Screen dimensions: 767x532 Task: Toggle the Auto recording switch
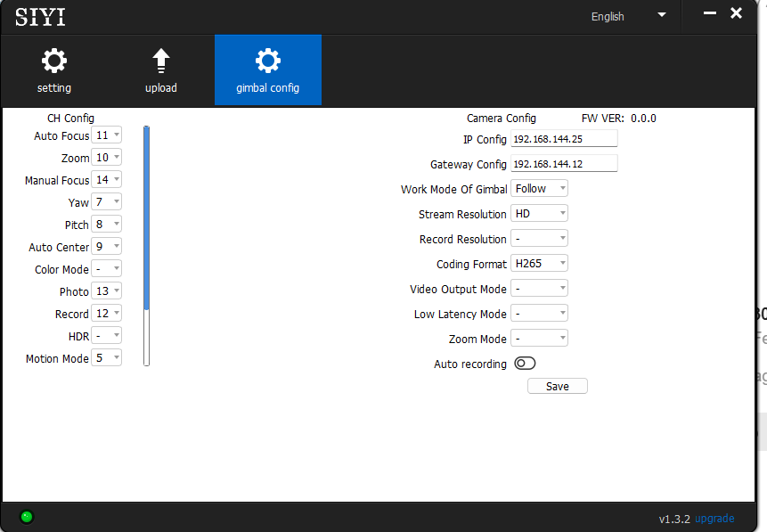[x=525, y=364]
